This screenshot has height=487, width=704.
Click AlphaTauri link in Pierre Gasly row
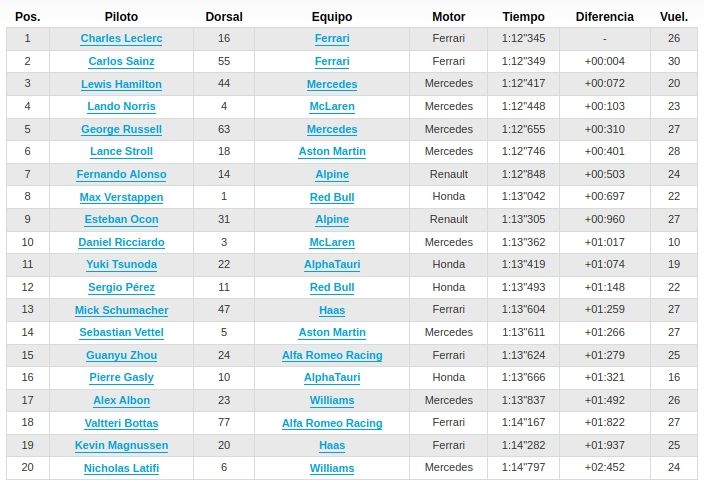coord(332,378)
